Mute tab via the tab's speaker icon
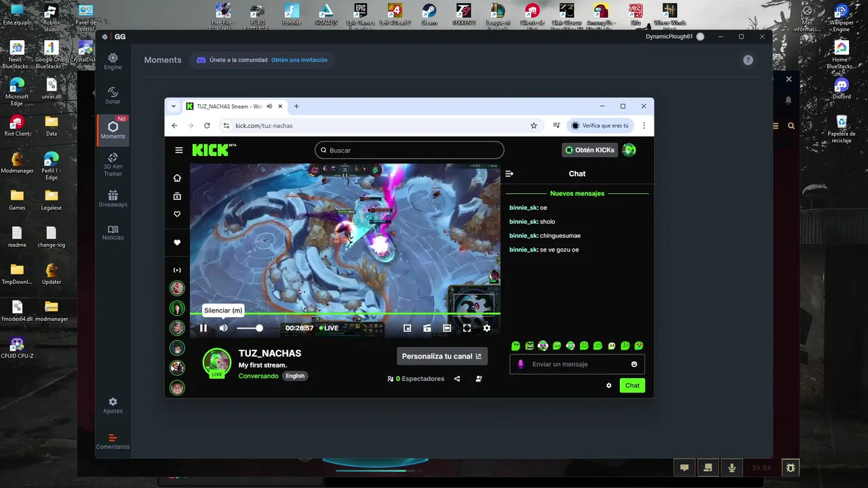 [x=269, y=106]
